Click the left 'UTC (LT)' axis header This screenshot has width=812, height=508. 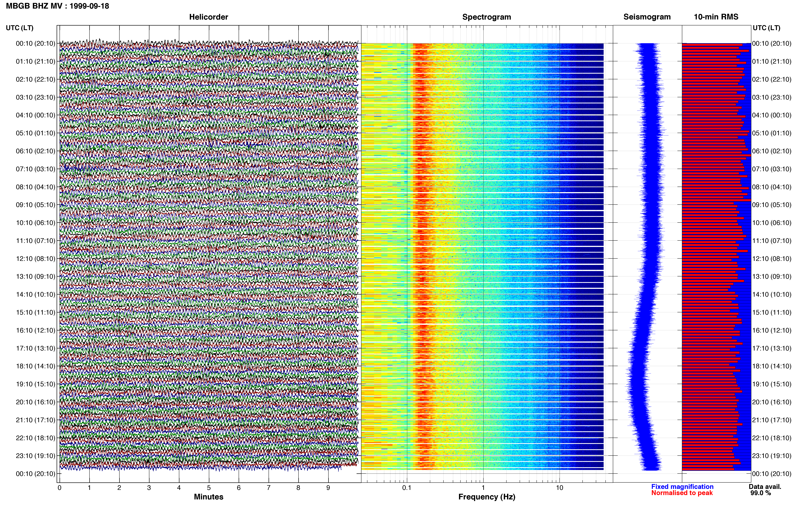tap(20, 28)
